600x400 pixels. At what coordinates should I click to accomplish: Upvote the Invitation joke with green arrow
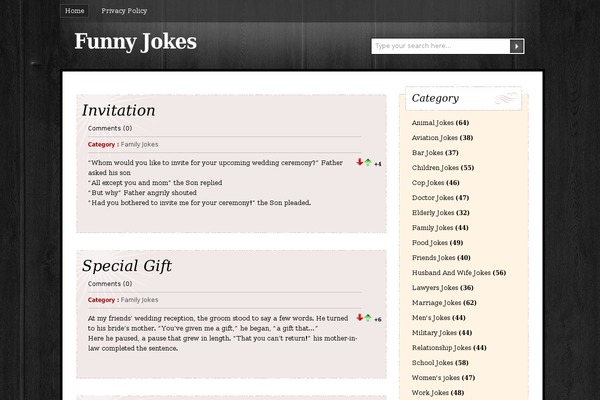(368, 162)
